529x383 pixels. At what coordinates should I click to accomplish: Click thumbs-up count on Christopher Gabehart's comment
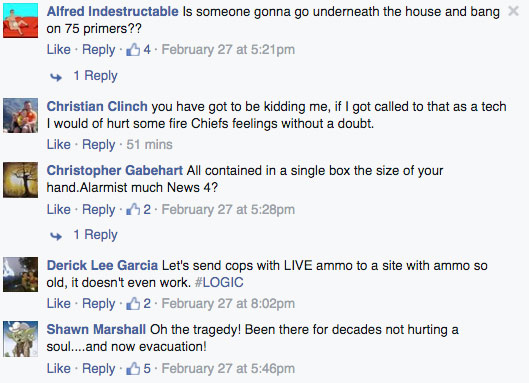tap(147, 210)
